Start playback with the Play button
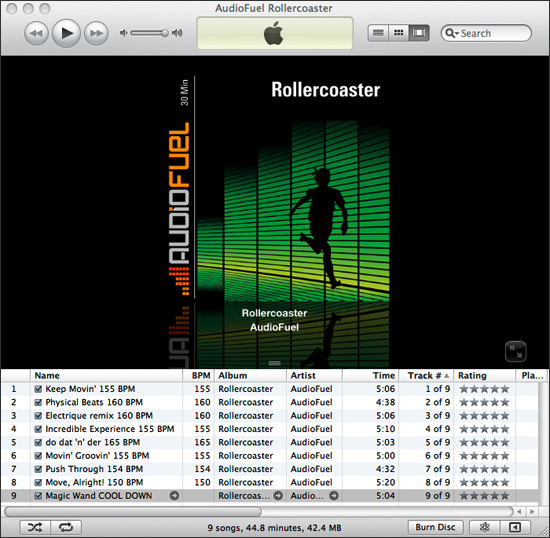550x538 pixels. [66, 33]
